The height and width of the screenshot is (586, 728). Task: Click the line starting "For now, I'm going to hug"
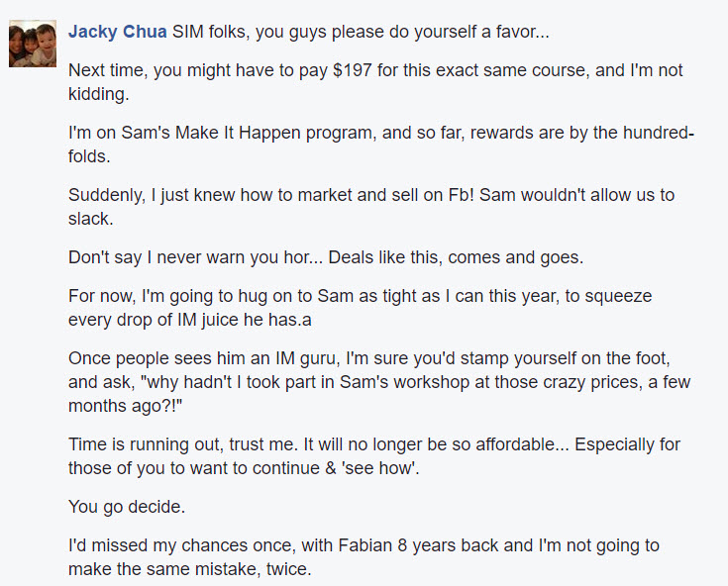tap(361, 296)
